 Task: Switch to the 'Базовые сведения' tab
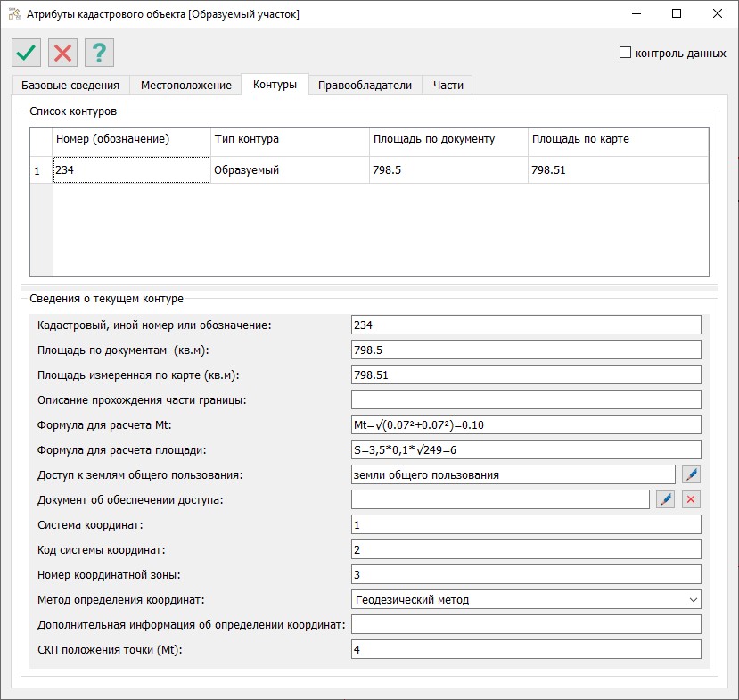click(x=70, y=86)
